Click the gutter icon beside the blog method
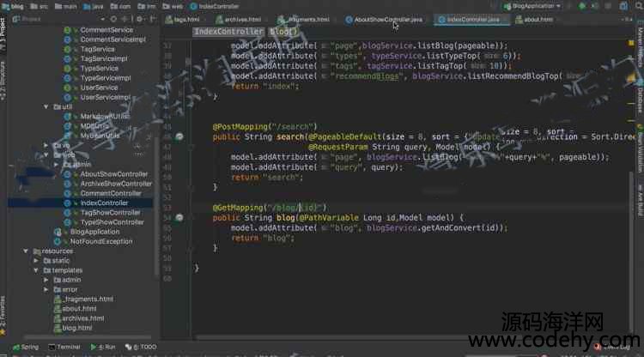The image size is (644, 357). [x=180, y=218]
